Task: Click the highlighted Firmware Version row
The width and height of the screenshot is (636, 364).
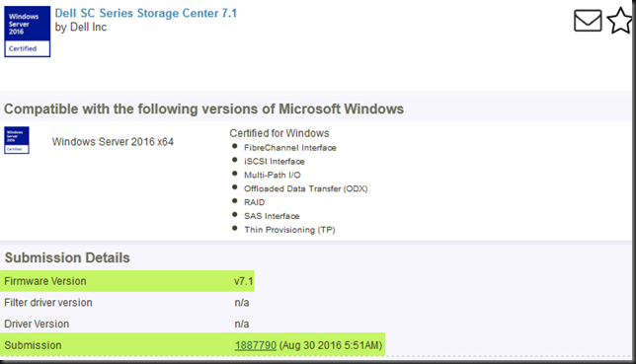Action: [127, 281]
